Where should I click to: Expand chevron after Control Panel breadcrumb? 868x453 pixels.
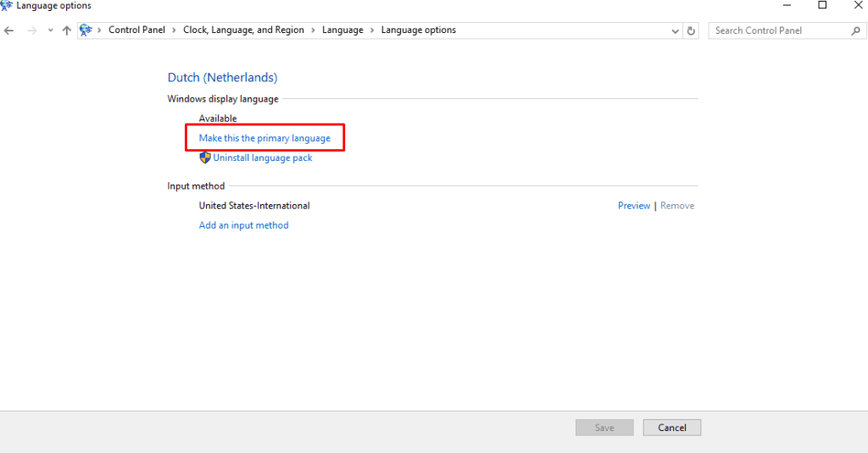click(174, 30)
